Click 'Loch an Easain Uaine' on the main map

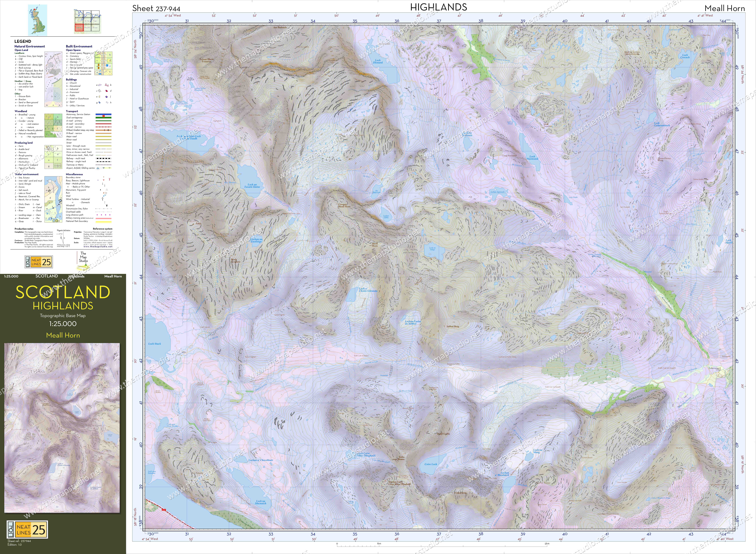click(x=252, y=186)
